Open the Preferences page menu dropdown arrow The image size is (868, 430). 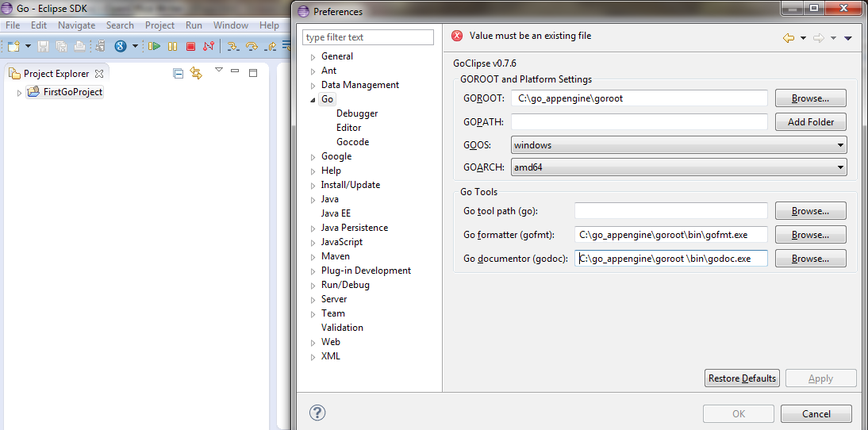[x=847, y=38]
